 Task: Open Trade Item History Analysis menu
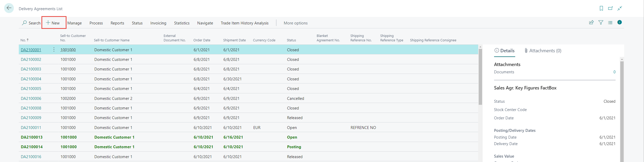coord(244,23)
